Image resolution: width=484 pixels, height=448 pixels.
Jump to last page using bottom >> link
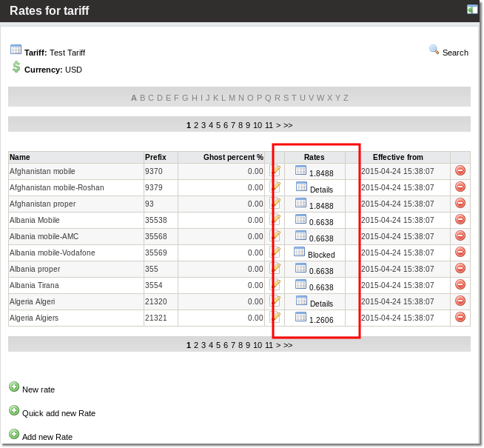pyautogui.click(x=288, y=345)
